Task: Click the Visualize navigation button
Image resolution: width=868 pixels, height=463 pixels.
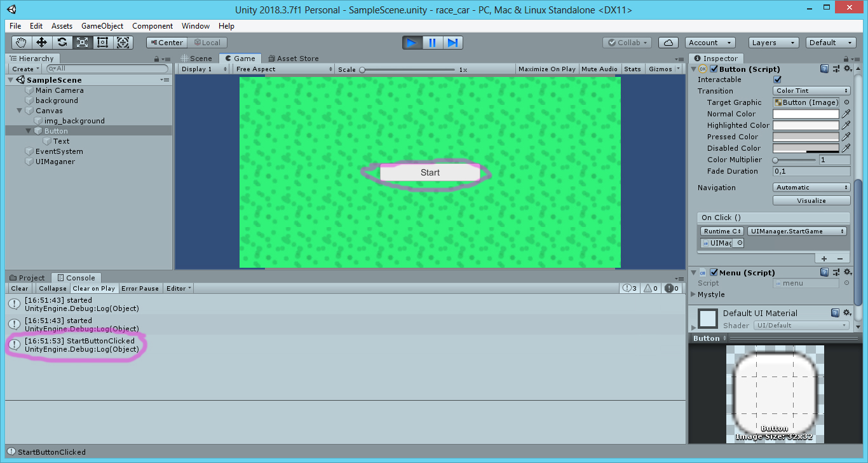Action: pos(811,200)
